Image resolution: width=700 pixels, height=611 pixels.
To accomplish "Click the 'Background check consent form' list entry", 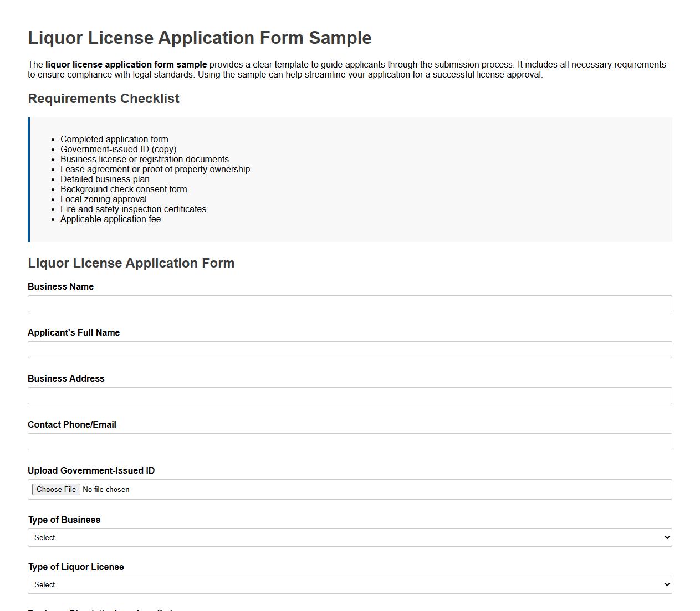I will click(x=123, y=189).
